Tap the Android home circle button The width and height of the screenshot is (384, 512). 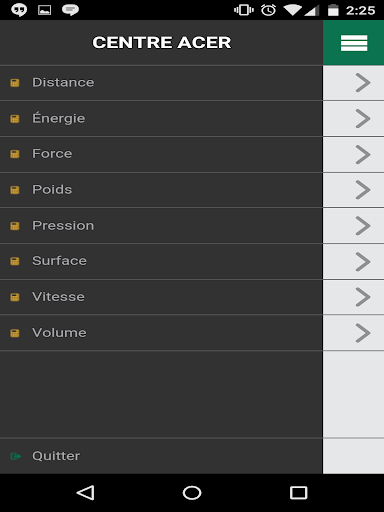192,493
